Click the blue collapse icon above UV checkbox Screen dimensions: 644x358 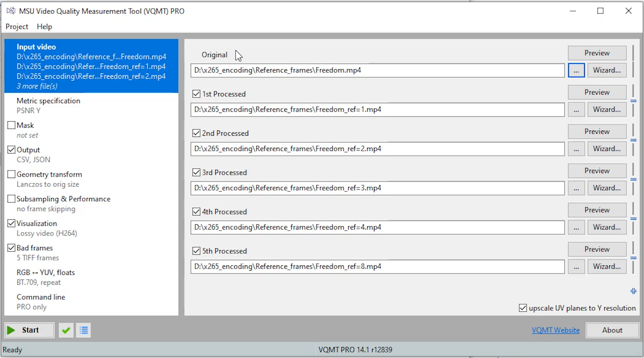point(633,291)
